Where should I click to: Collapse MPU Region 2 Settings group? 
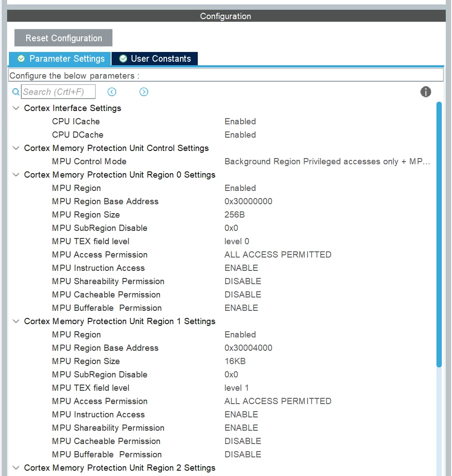(x=16, y=468)
